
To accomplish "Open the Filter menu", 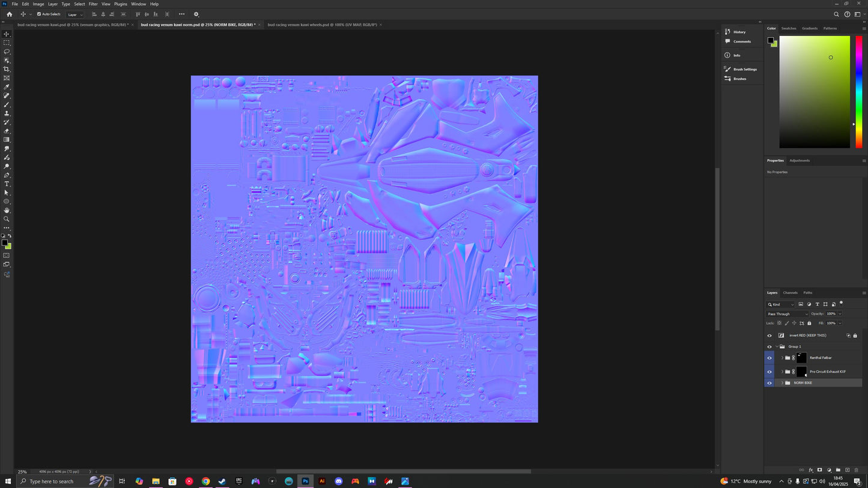I will click(93, 4).
